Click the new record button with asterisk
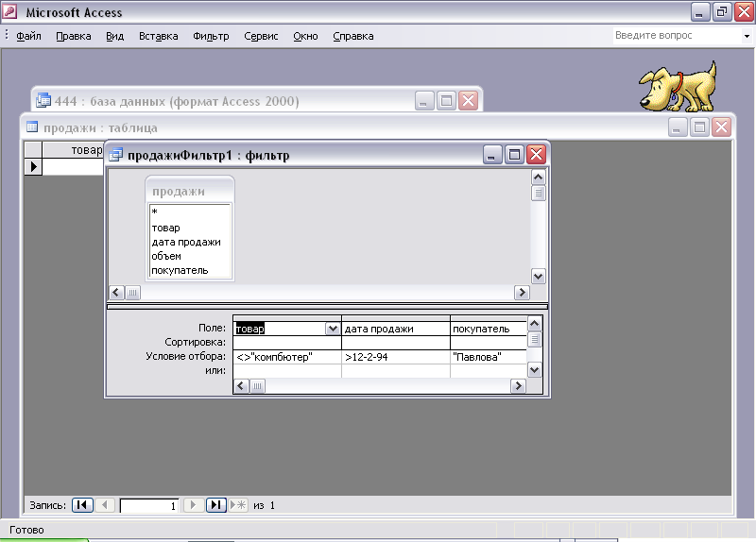The width and height of the screenshot is (756, 542). click(238, 505)
